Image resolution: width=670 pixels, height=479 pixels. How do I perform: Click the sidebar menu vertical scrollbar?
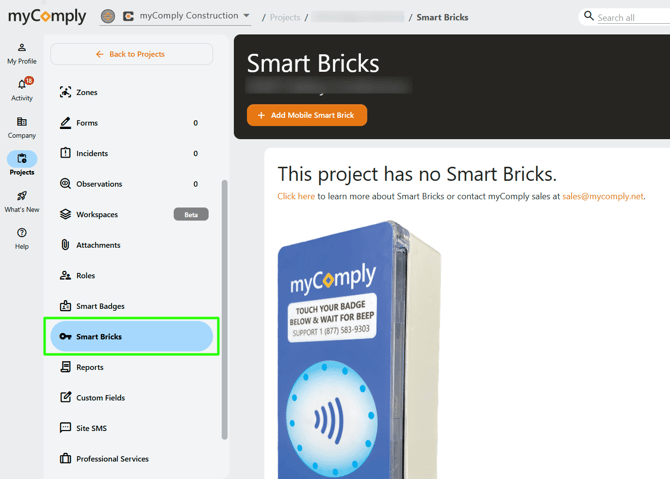[224, 309]
